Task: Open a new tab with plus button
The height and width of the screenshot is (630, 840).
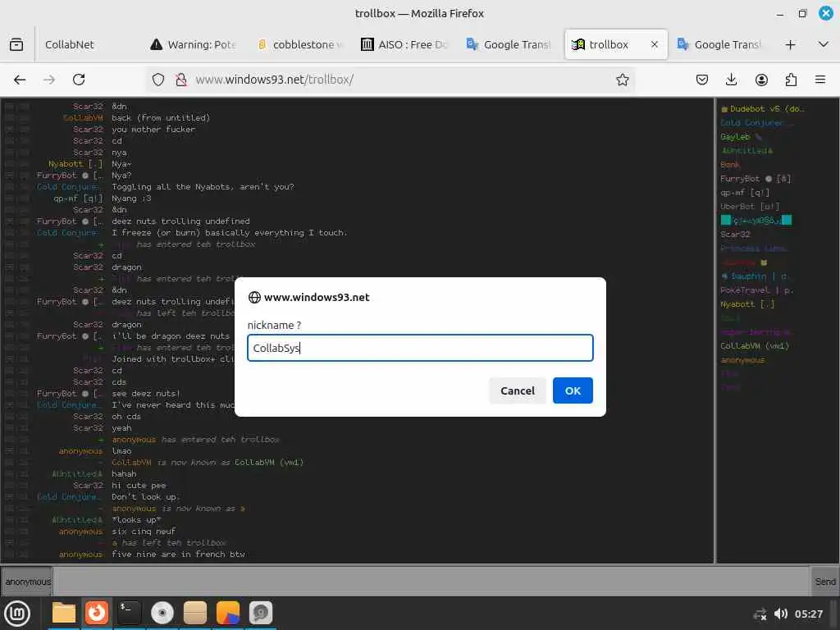Action: pos(790,44)
